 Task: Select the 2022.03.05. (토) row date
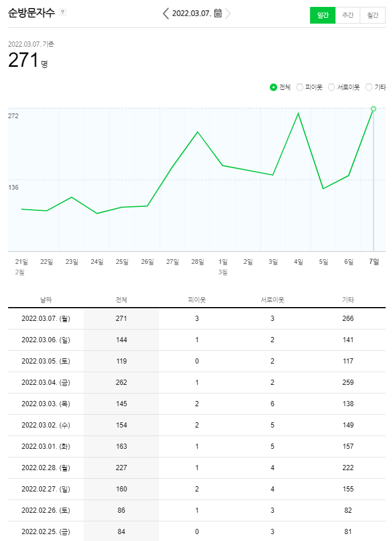tap(46, 361)
